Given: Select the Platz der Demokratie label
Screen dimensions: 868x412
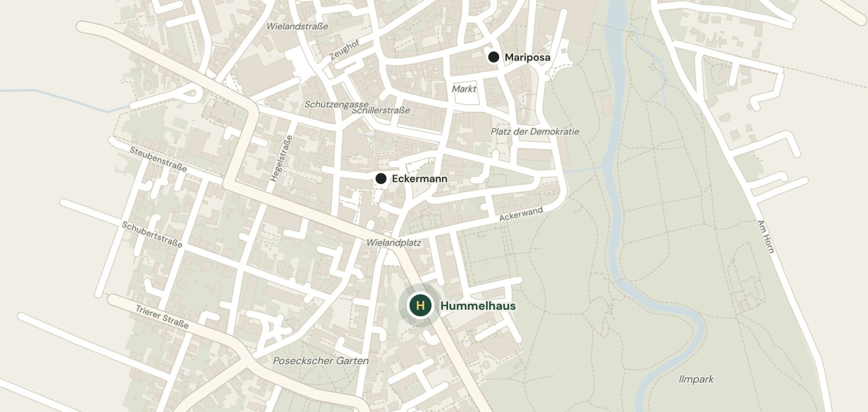Looking at the screenshot, I should tap(535, 131).
